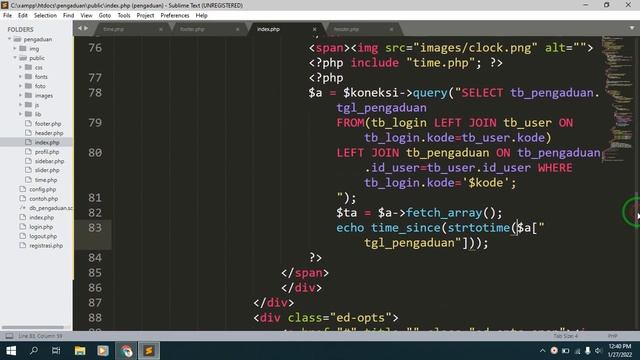Click line number 78 in the gutter
640x360 pixels.
(95, 93)
